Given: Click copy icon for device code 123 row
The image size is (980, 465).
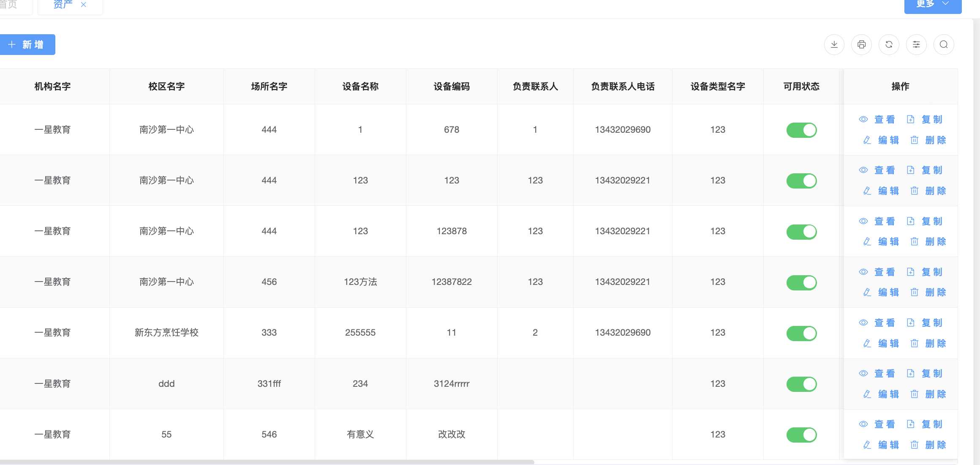Looking at the screenshot, I should [911, 170].
